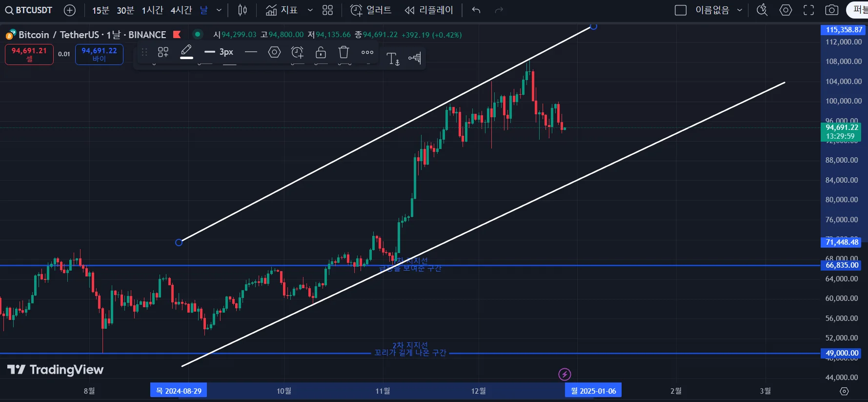Screen dimensions: 868x402
Task: Undo the last chart action
Action: point(476,10)
